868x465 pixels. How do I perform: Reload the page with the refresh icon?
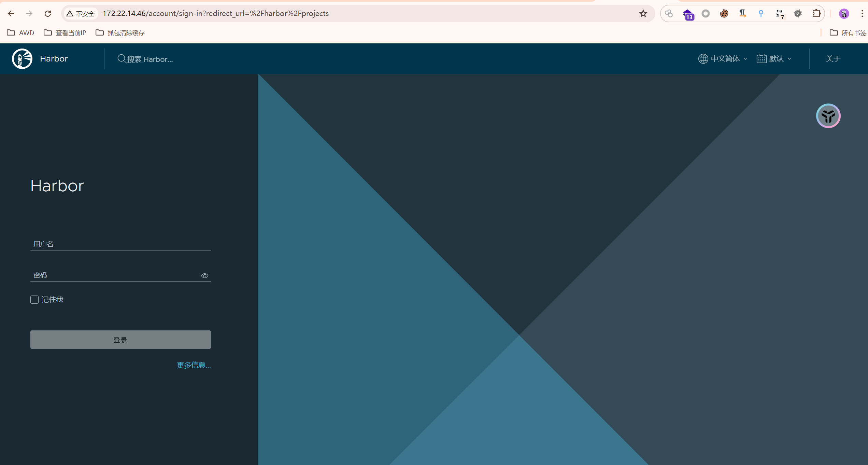click(x=48, y=14)
